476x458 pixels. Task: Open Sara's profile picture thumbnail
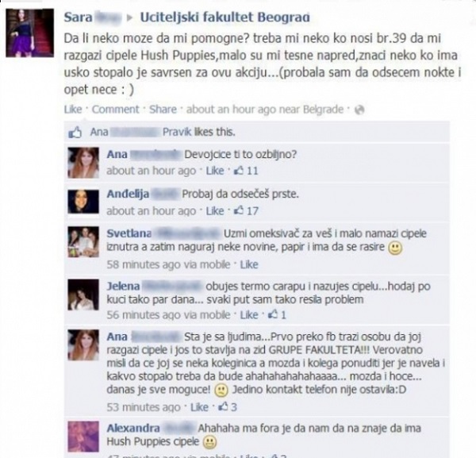click(x=30, y=33)
